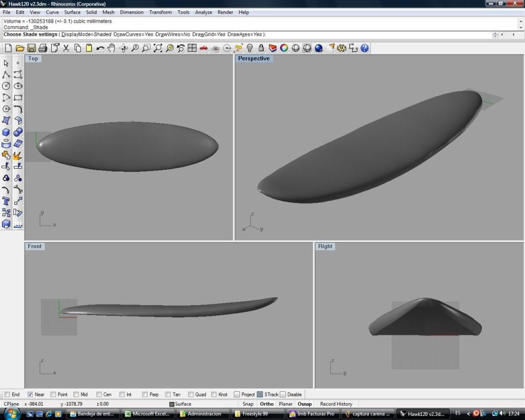525x420 pixels.
Task: Select the Ellipse tool in sidebar
Action: click(18, 86)
